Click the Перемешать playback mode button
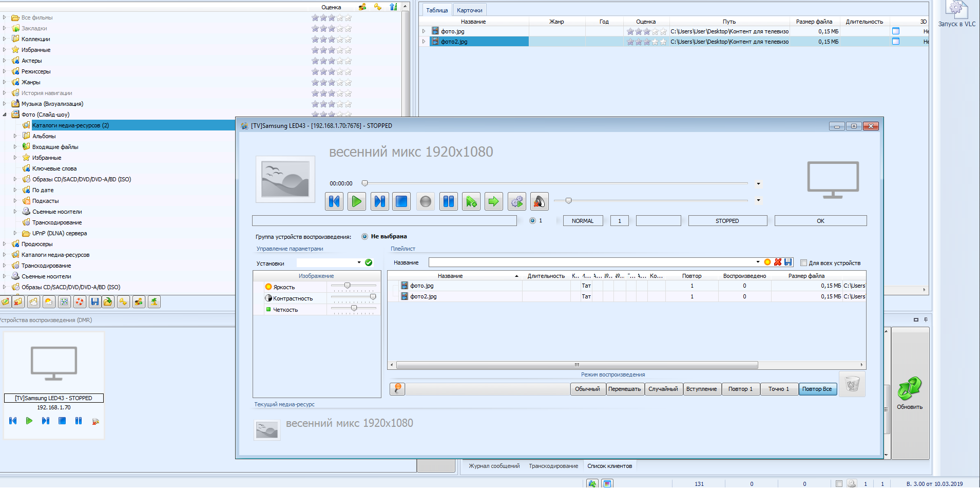980x489 pixels. point(624,389)
